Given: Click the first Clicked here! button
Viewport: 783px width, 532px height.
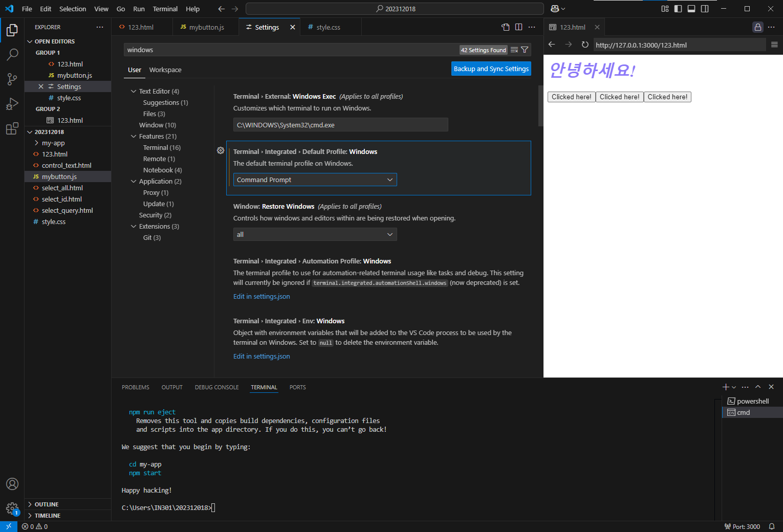Looking at the screenshot, I should click(x=572, y=97).
